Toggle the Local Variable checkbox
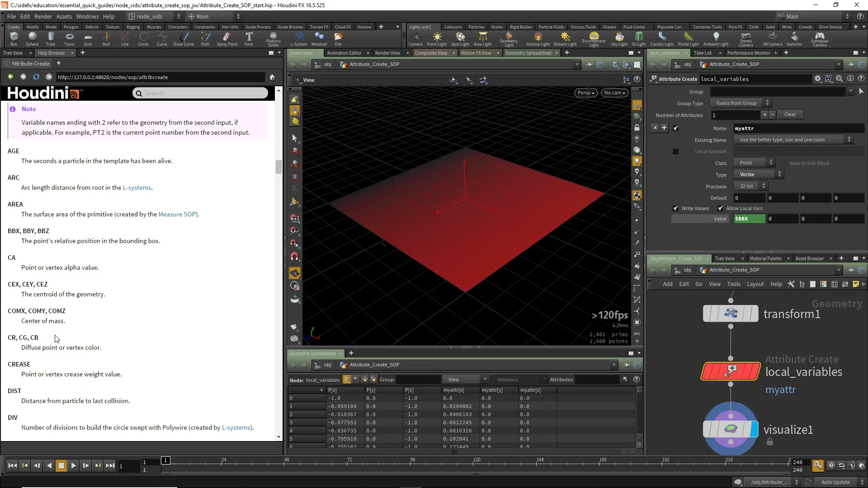 [675, 151]
